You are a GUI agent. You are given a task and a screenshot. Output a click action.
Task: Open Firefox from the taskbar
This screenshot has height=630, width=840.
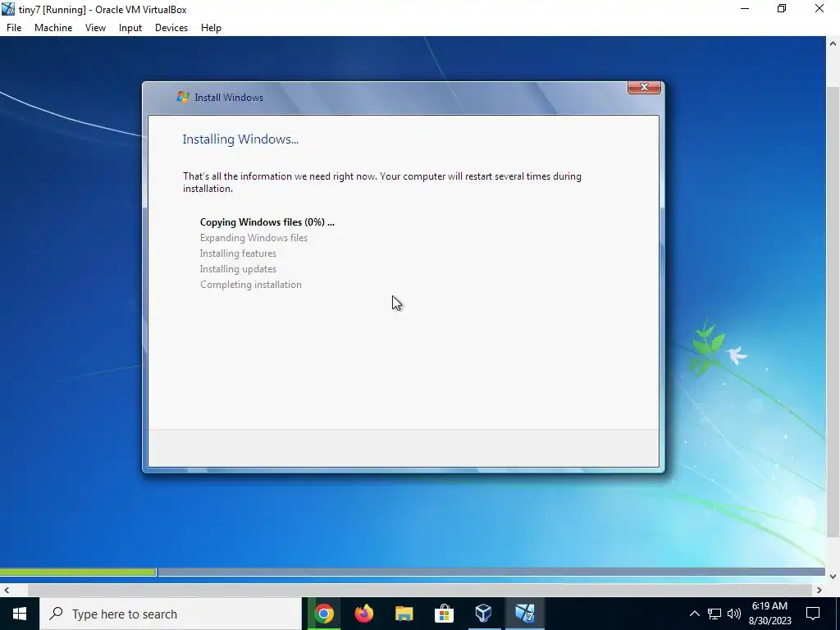pos(364,614)
